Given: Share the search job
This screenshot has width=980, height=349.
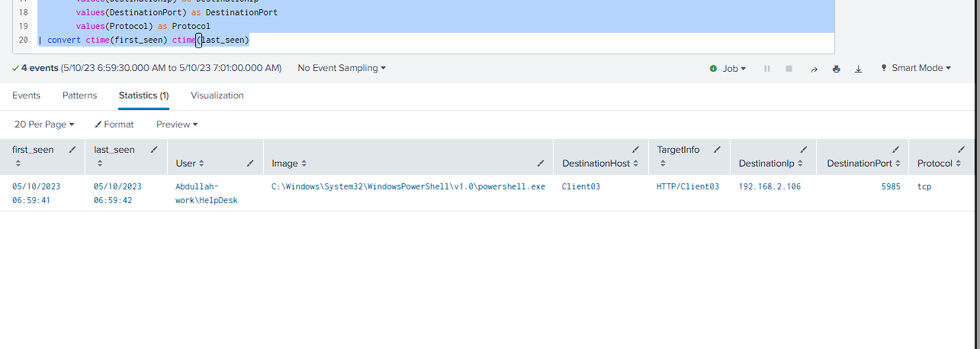Looking at the screenshot, I should point(814,69).
